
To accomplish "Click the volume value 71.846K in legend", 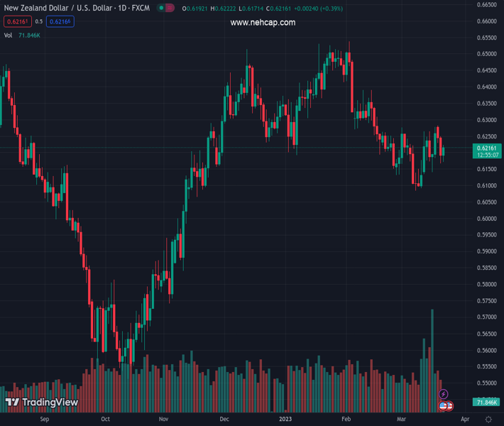I will [29, 35].
